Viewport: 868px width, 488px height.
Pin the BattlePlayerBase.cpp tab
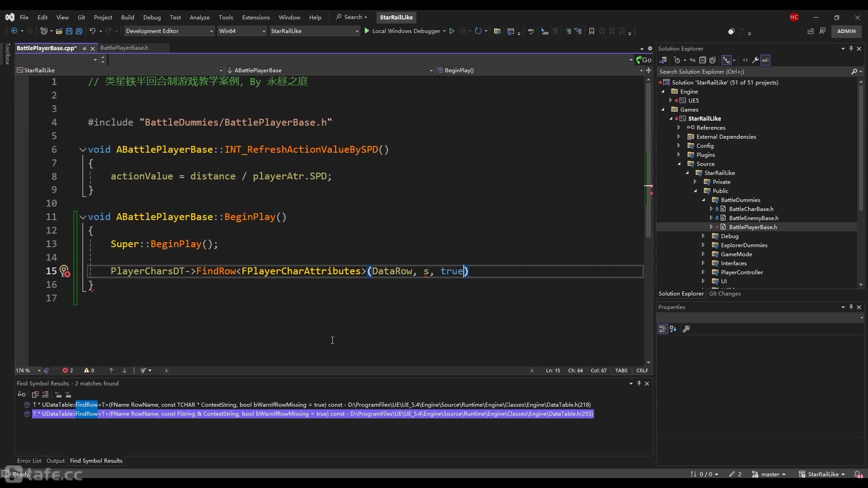[x=84, y=48]
